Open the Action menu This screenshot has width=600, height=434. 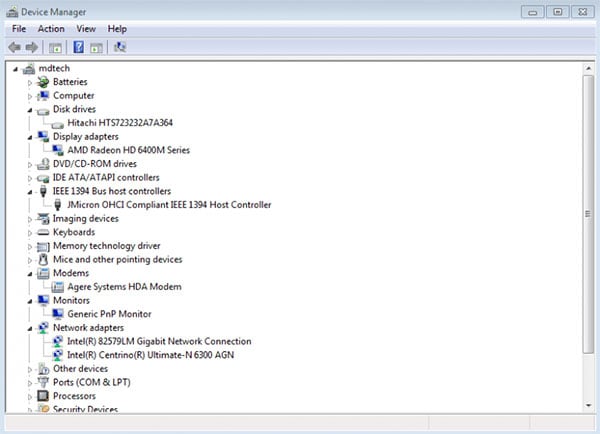pyautogui.click(x=51, y=29)
